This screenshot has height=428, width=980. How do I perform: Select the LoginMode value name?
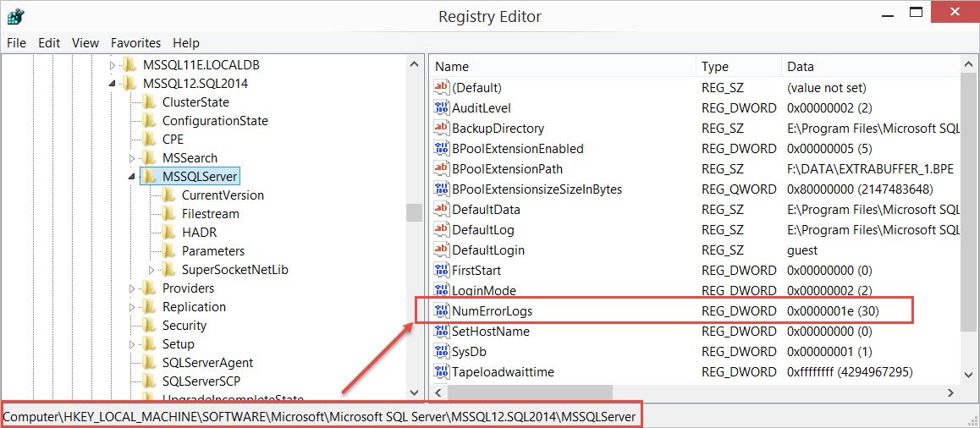click(x=484, y=290)
